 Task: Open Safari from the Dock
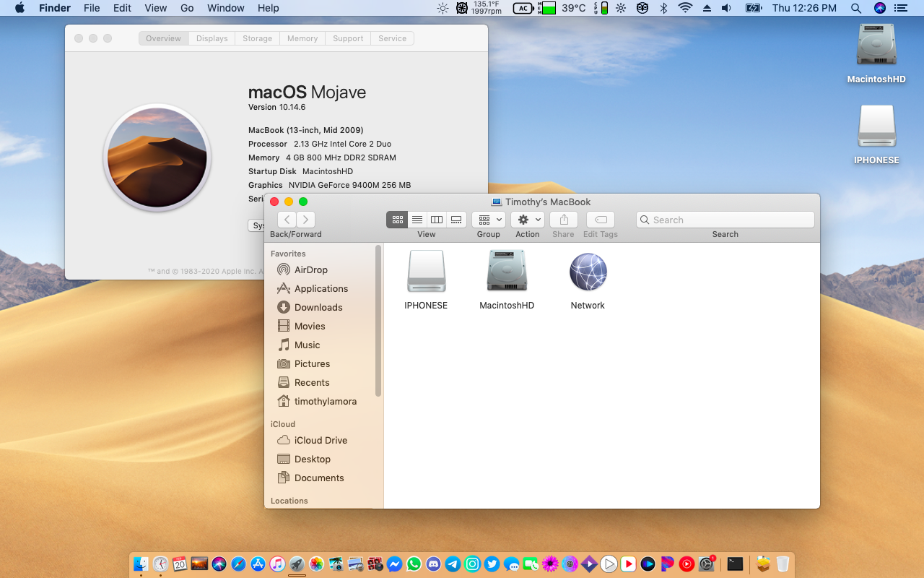[x=239, y=564]
